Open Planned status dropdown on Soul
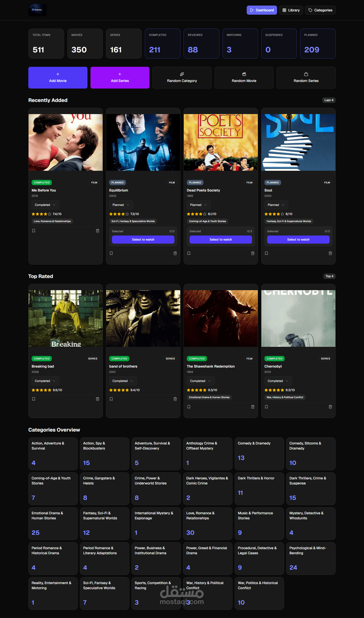Viewport: 364px width, 618px height. pos(276,205)
